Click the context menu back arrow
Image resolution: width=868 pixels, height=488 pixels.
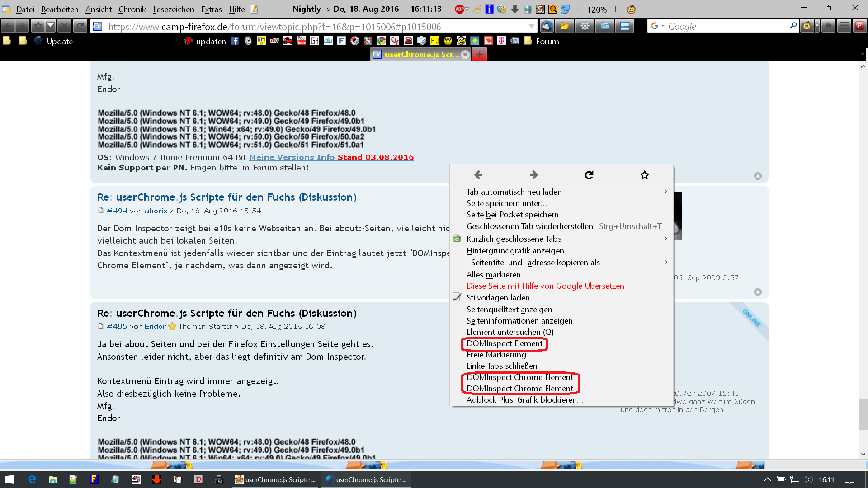click(478, 175)
